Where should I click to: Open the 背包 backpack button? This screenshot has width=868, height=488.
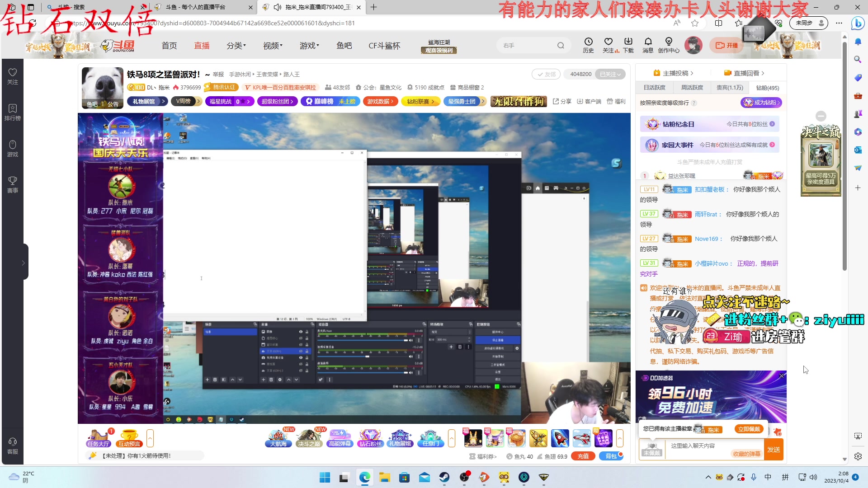click(x=611, y=456)
